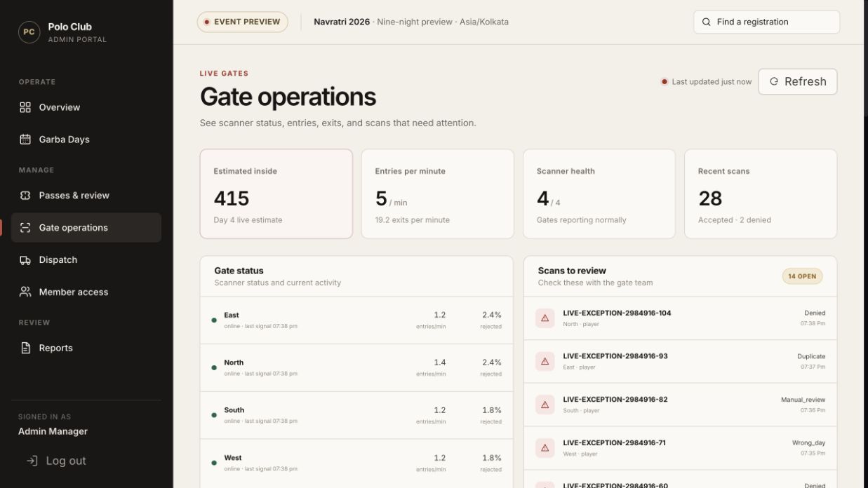
Task: Click the 415 estimated inside value
Action: (232, 198)
